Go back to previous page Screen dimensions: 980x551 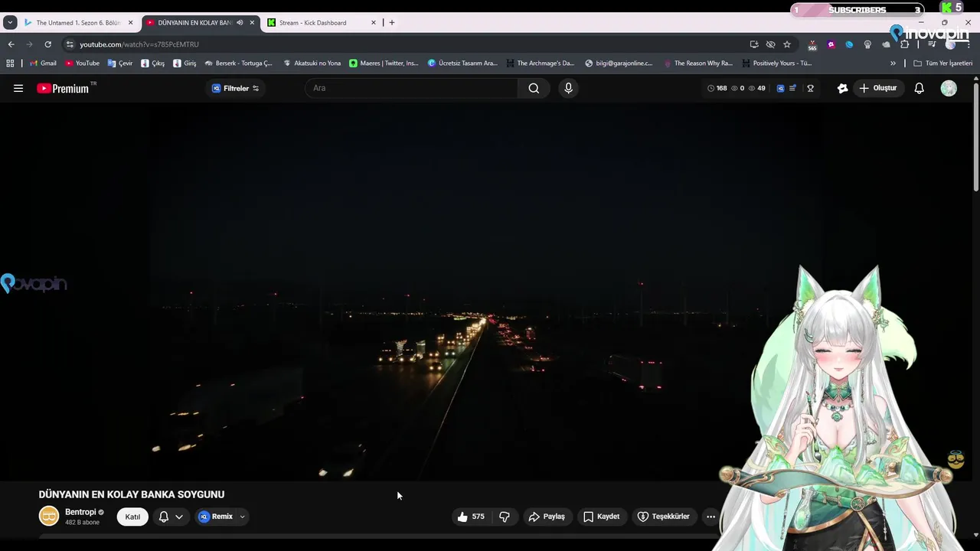tap(11, 44)
